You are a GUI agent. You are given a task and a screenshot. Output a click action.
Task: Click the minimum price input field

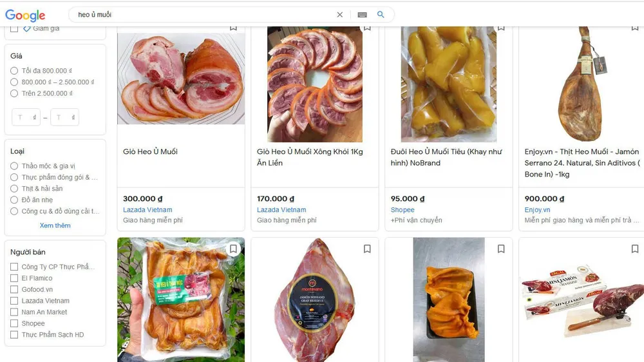pos(26,117)
